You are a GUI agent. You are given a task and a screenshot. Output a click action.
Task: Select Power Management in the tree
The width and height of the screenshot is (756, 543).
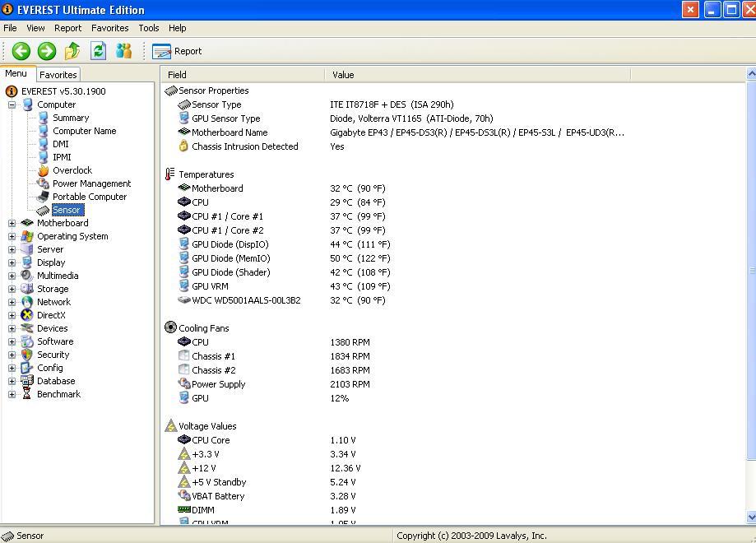(x=91, y=183)
